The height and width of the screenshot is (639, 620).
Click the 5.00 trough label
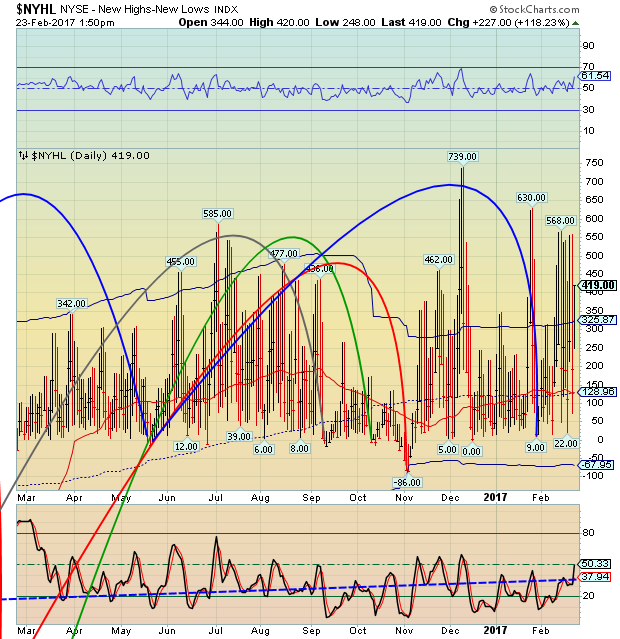447,450
